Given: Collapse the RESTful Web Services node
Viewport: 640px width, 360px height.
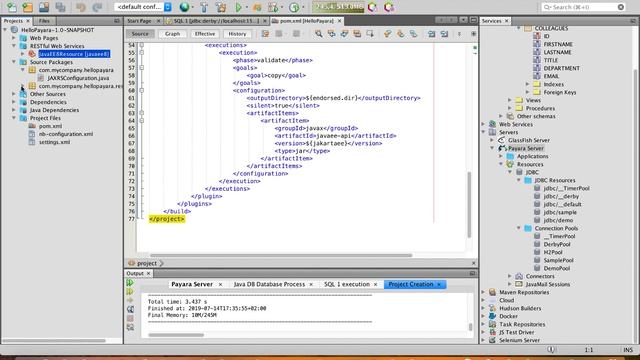Looking at the screenshot, I should (x=14, y=46).
